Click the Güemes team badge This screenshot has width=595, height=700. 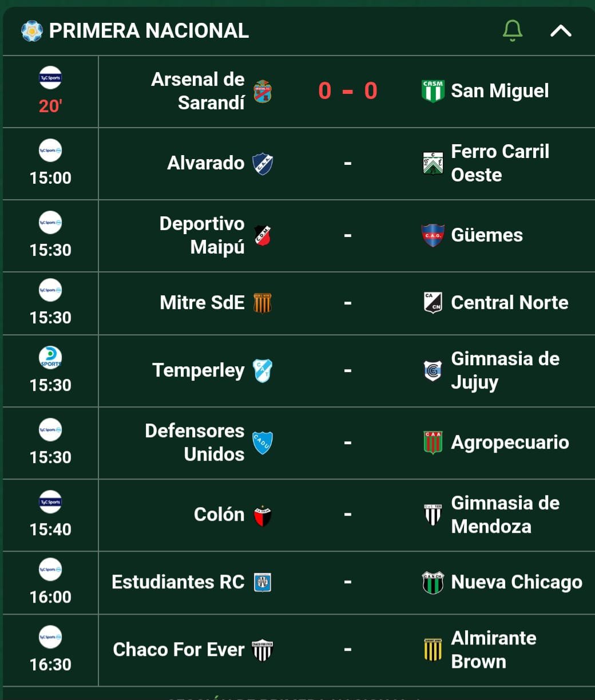(433, 235)
